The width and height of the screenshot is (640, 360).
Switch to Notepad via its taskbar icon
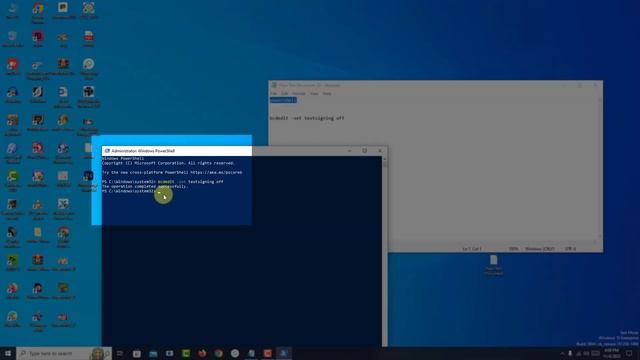251,353
